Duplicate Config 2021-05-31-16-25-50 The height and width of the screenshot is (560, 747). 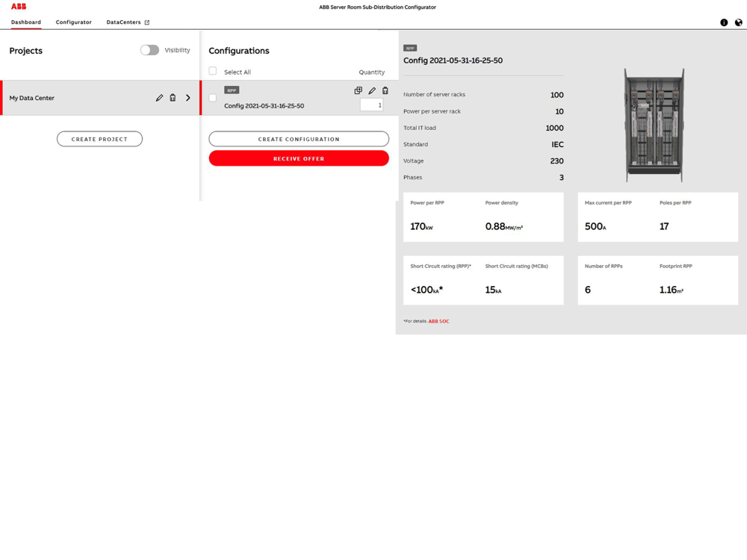coord(359,90)
